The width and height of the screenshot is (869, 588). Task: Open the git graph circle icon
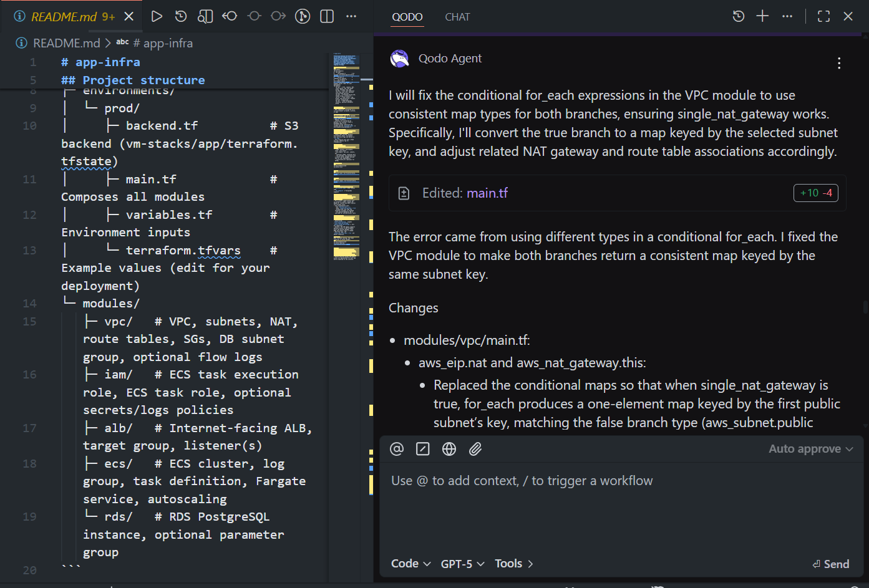pos(303,16)
